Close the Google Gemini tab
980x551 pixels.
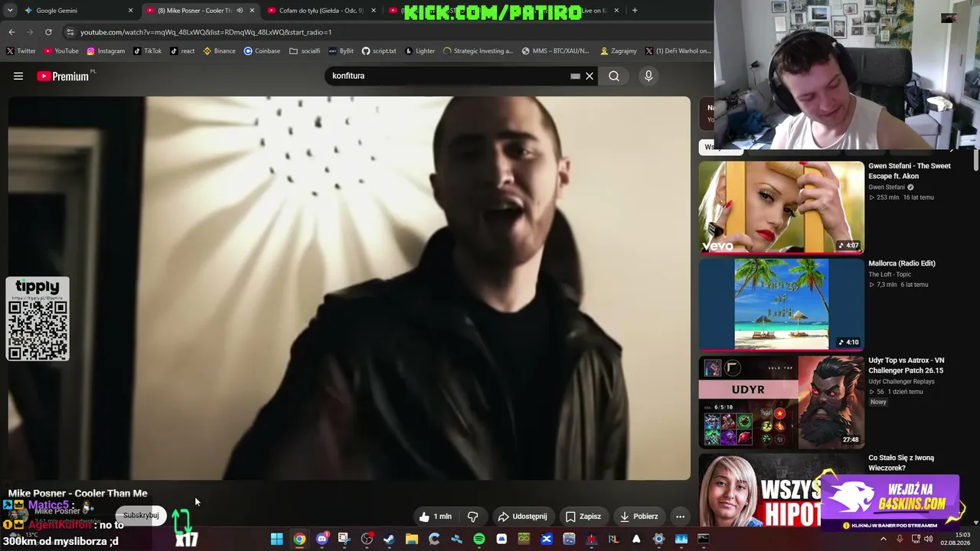coord(130,11)
